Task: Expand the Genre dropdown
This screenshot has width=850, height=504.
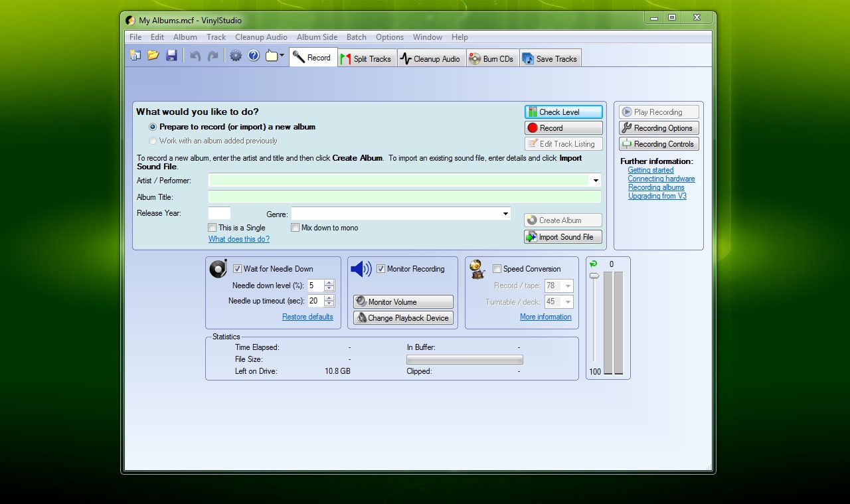Action: pyautogui.click(x=505, y=214)
